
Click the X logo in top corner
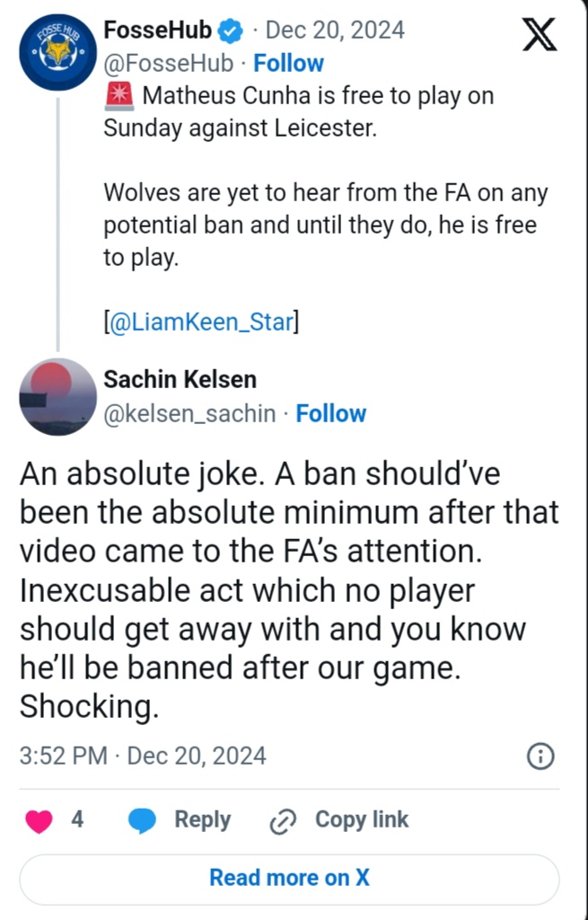(539, 35)
